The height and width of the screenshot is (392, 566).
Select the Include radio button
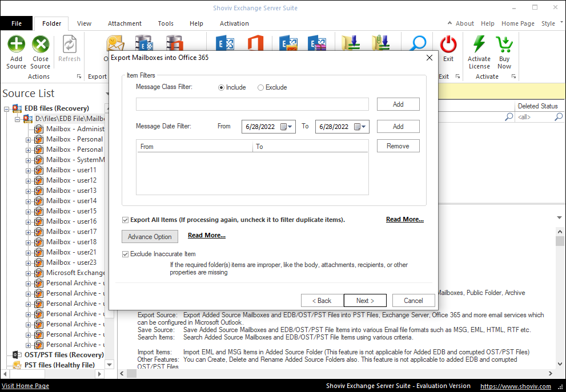pos(221,88)
